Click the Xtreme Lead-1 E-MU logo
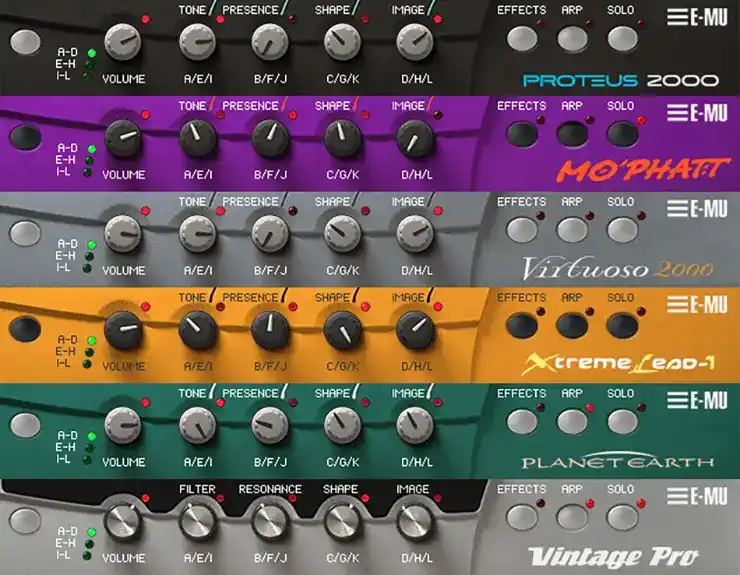740x575 pixels. [x=697, y=305]
